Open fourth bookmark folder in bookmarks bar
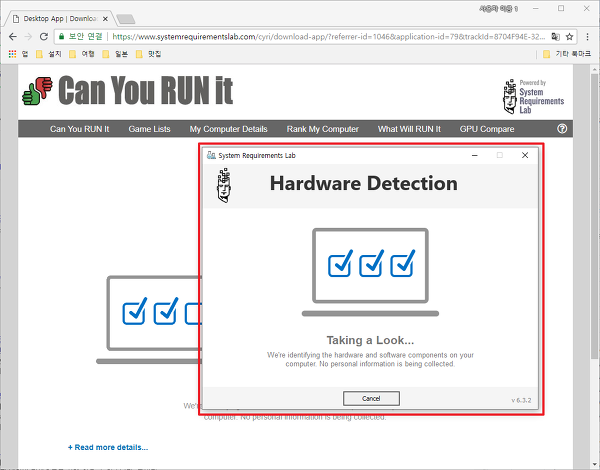This screenshot has height=470, width=600. pyautogui.click(x=148, y=54)
